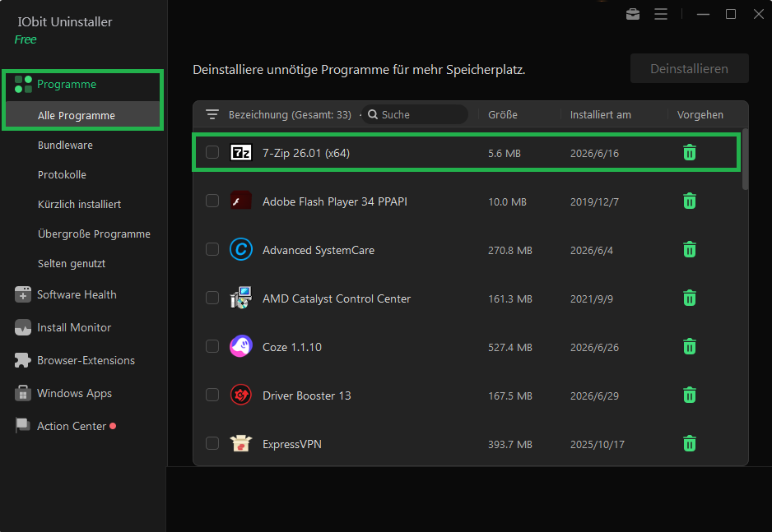The width and height of the screenshot is (772, 532).
Task: Click the Software Health icon
Action: (x=23, y=294)
